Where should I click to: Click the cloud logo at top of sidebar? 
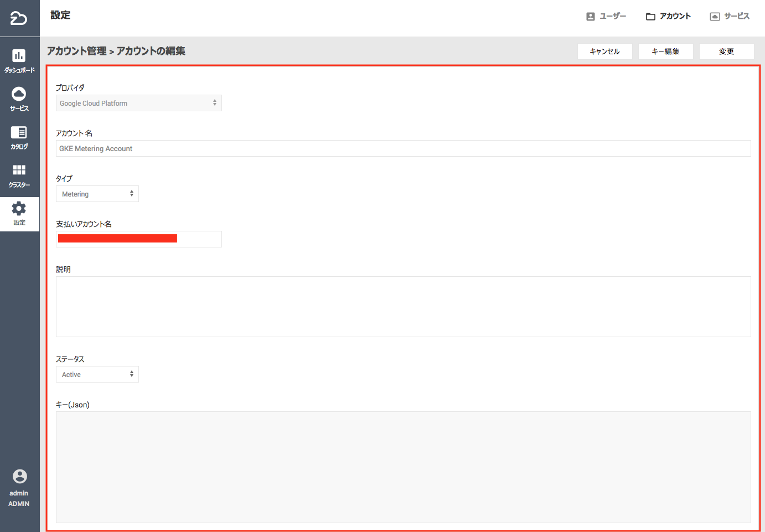19,18
